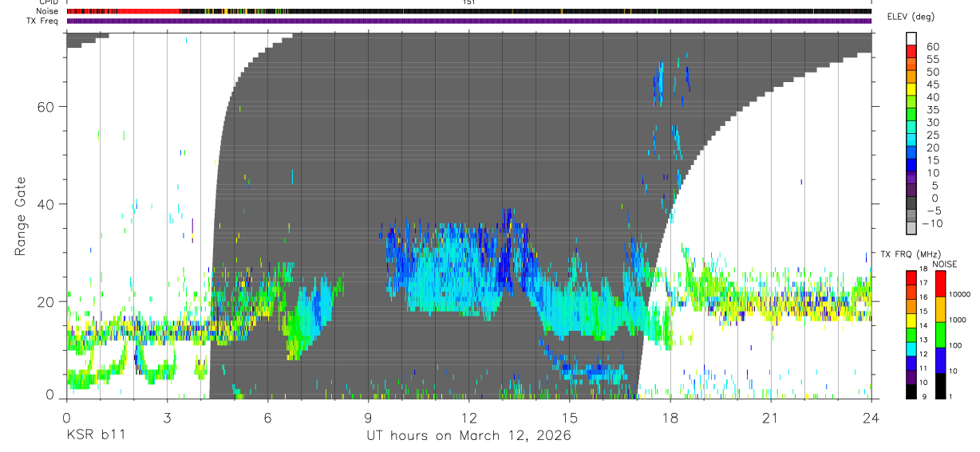
Task: Select the green segment of the NOISE color bar
Action: (942, 335)
